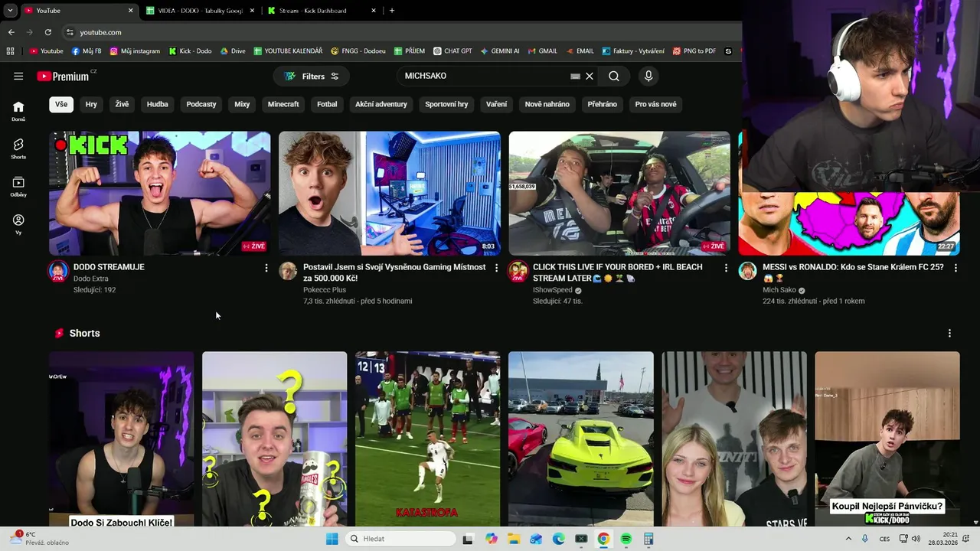Select the Nově nahráno chip
The image size is (980, 551).
pyautogui.click(x=547, y=104)
